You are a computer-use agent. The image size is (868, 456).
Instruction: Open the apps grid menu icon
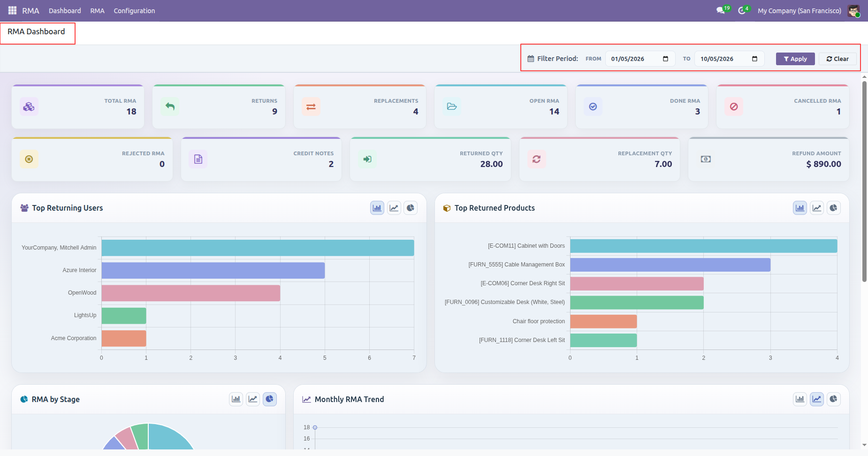12,10
